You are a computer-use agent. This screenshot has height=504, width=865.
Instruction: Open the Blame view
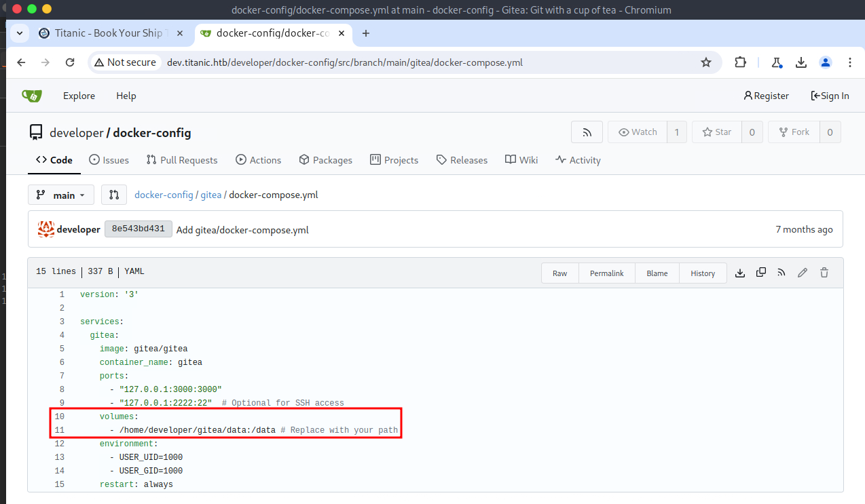coord(657,273)
